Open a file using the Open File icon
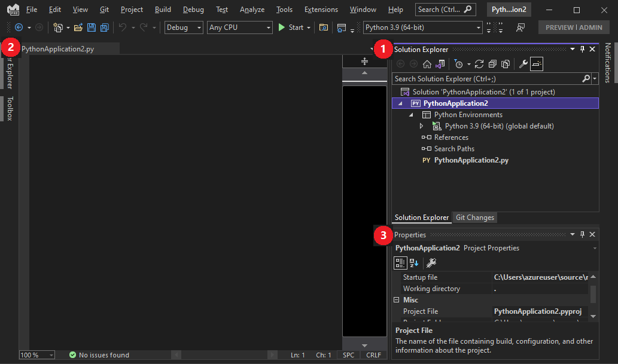This screenshot has width=618, height=364. pos(78,27)
